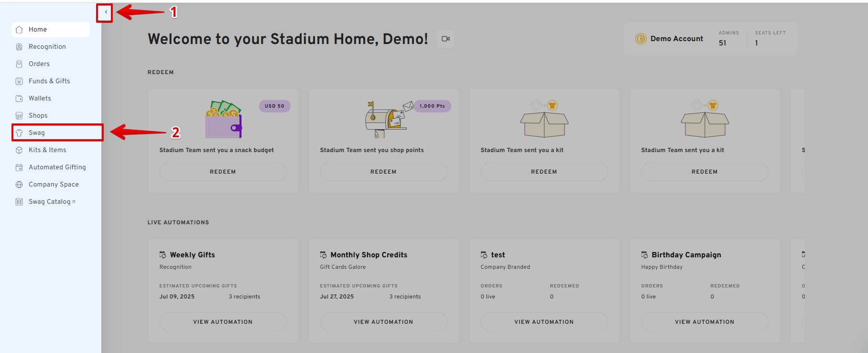Screen dimensions: 868x353
Task: Click the Demo Account coin icon
Action: tap(640, 39)
